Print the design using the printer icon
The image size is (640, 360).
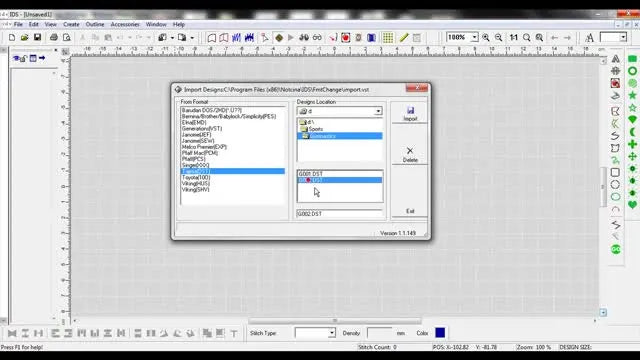[53, 38]
